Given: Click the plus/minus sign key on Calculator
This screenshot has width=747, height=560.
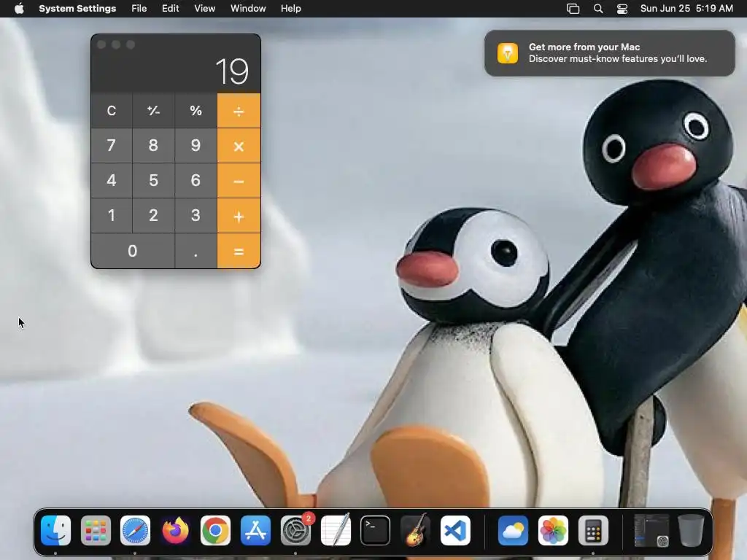Looking at the screenshot, I should coord(153,111).
